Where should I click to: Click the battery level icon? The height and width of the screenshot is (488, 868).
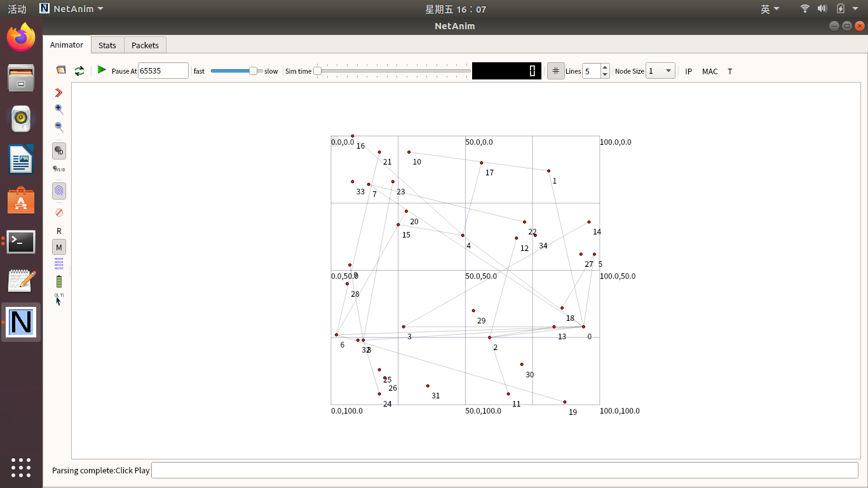[59, 281]
